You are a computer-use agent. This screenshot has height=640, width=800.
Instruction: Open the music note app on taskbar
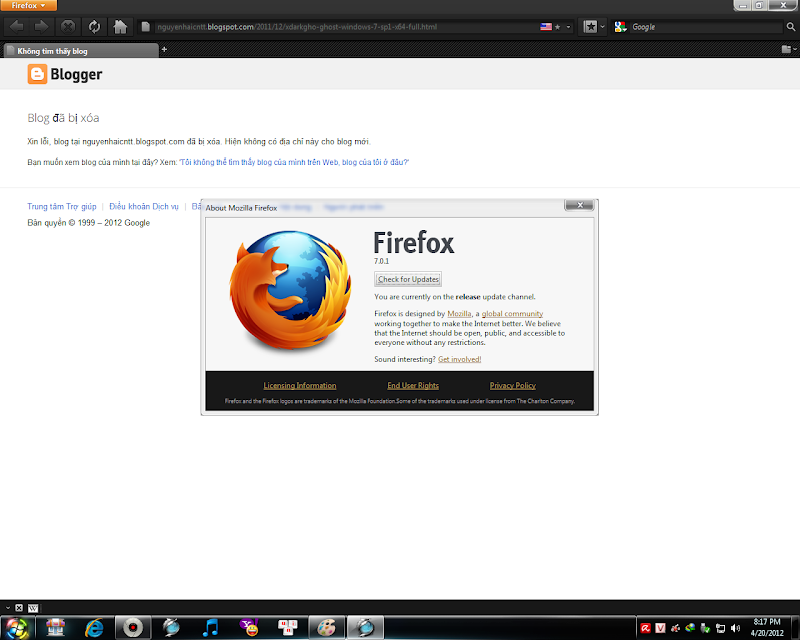pos(210,628)
